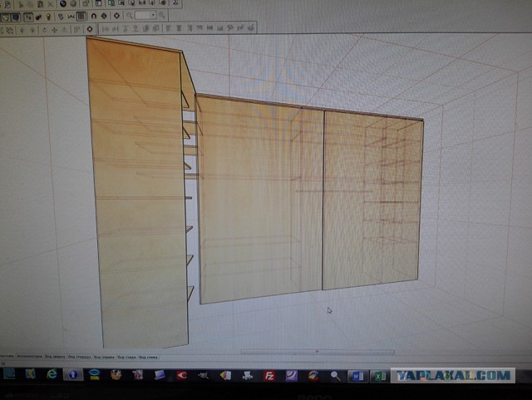Click the zoom in magnifier after zoom dropdown
The width and height of the screenshot is (532, 400).
pos(162,15)
